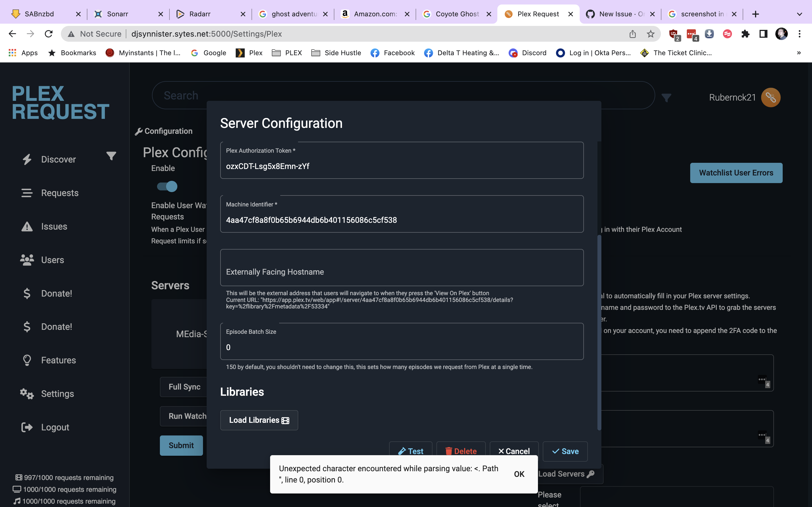This screenshot has height=507, width=812.
Task: Open the browser tab search chevron
Action: click(x=799, y=14)
